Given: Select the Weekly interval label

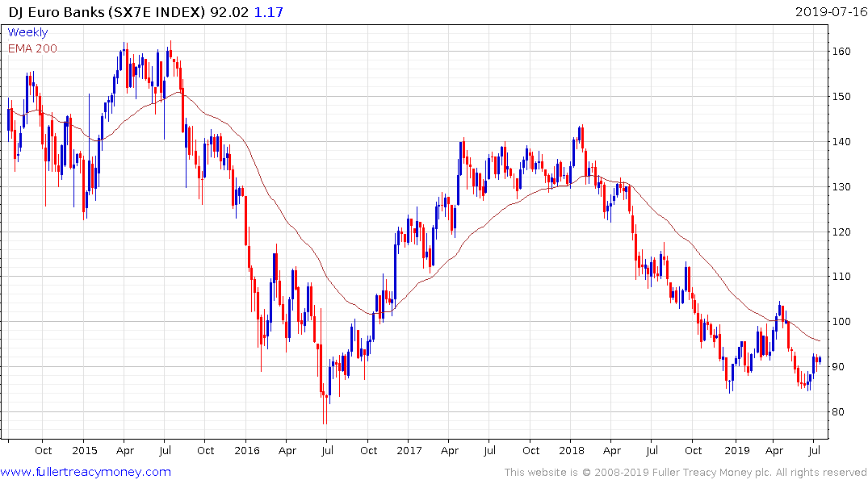Looking at the screenshot, I should 27,32.
